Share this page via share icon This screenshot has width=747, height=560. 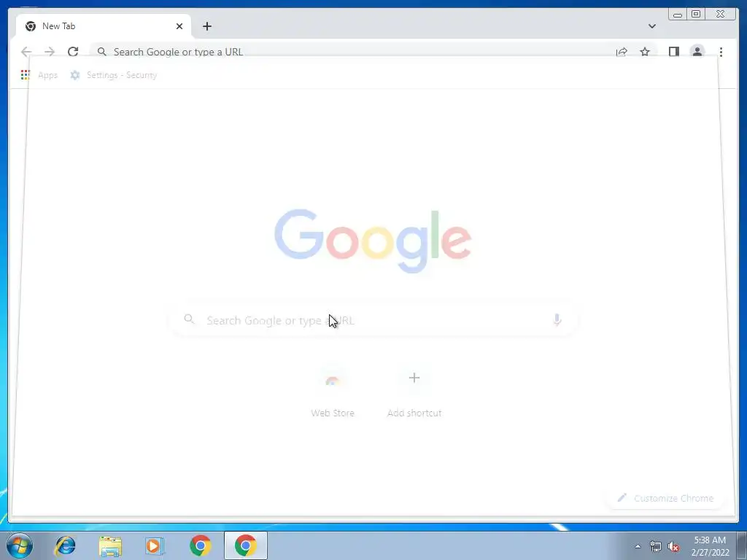point(622,52)
